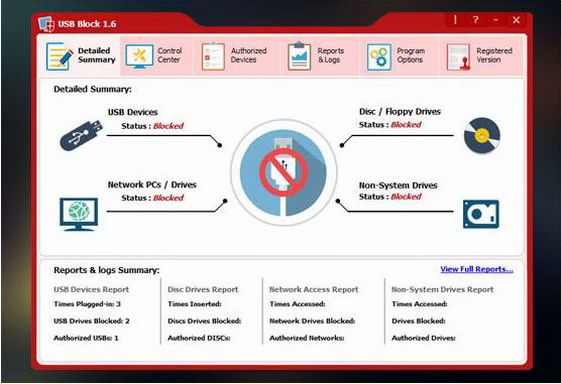The image size is (561, 384).
Task: Click the USB Drives Blocked: 2 entry
Action: 91,321
